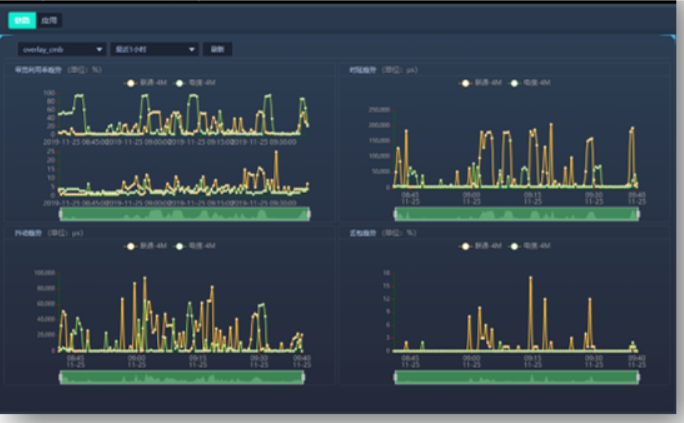Switch to the 链路 tab

point(22,19)
